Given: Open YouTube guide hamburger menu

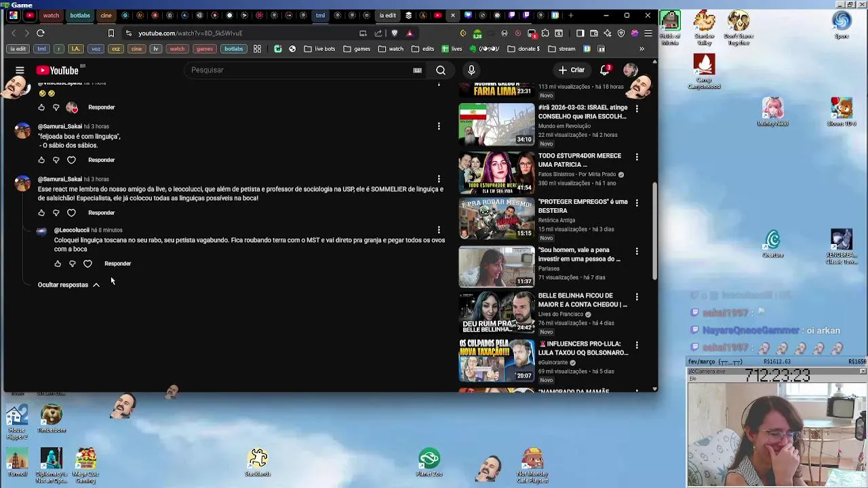Looking at the screenshot, I should click(20, 70).
